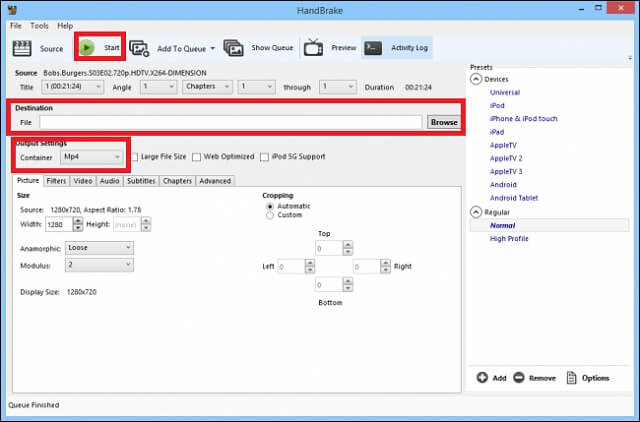Open the Angle dropdown
The width and height of the screenshot is (640, 422).
pos(158,87)
